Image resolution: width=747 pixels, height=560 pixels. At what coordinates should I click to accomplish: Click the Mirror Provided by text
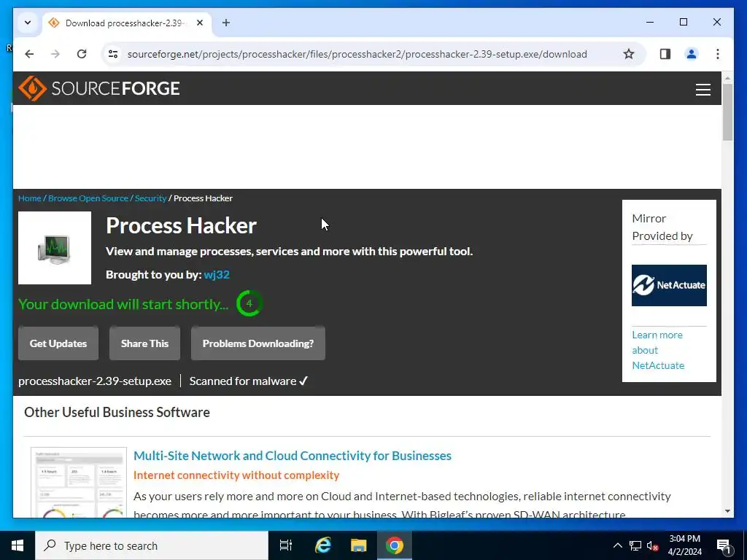[x=662, y=227]
